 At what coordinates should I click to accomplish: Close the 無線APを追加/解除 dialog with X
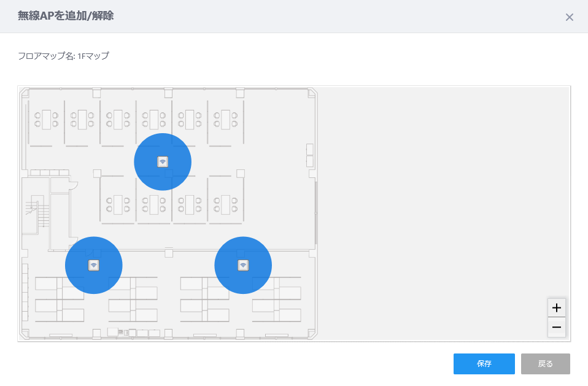click(569, 17)
